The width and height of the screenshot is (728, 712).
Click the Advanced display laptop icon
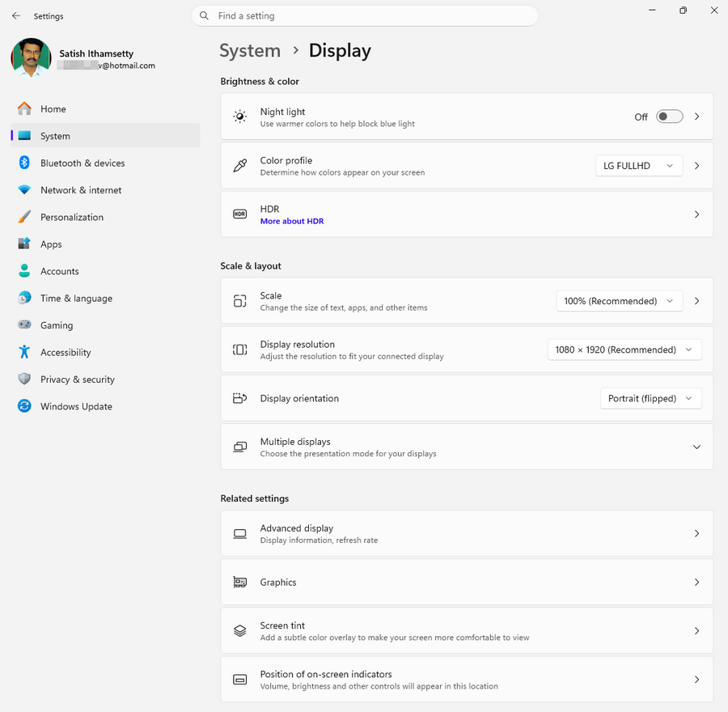240,534
